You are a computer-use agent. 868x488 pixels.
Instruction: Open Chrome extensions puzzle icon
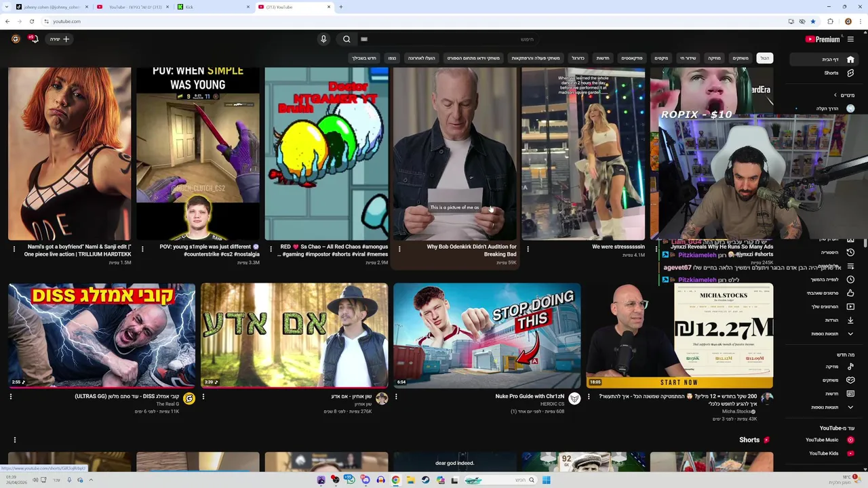point(830,21)
